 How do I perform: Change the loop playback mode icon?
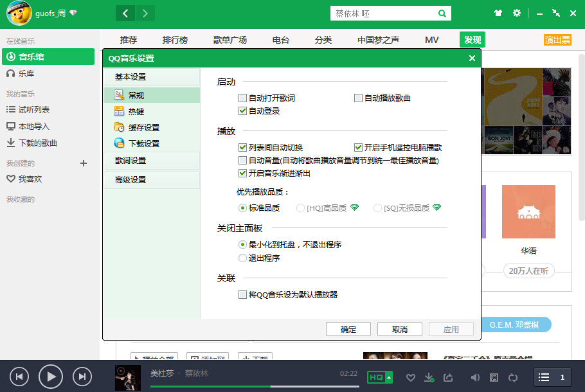pos(513,377)
